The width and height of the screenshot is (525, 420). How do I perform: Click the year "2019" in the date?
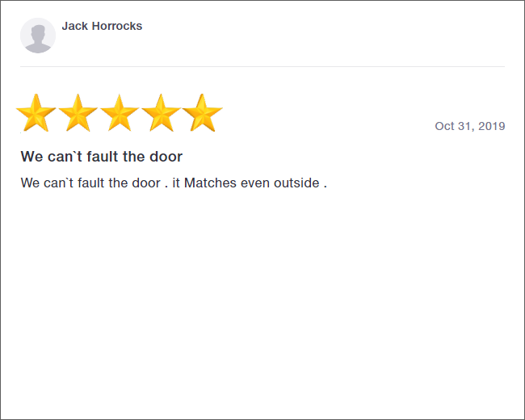click(492, 126)
